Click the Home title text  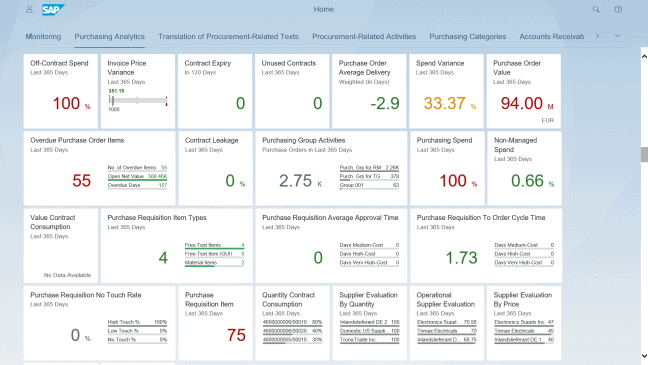(324, 9)
